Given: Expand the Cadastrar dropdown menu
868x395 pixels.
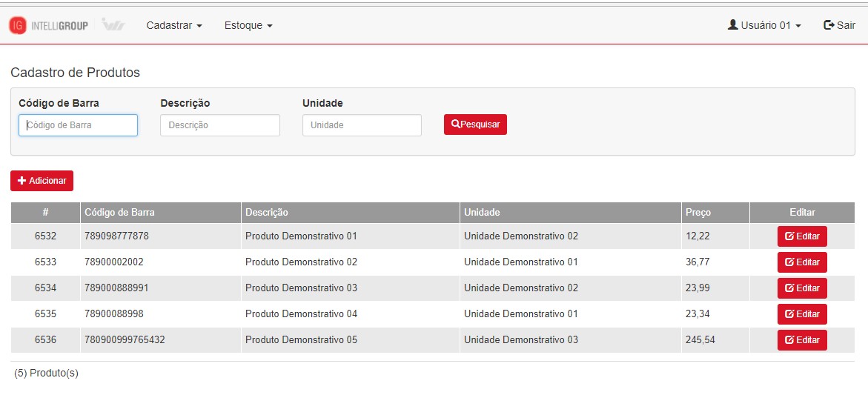Looking at the screenshot, I should coord(174,25).
